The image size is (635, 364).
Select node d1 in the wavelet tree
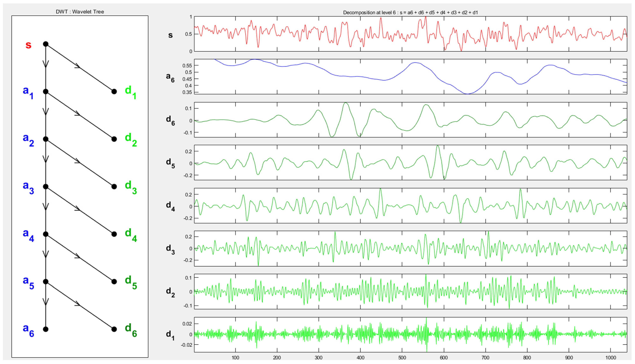[114, 92]
